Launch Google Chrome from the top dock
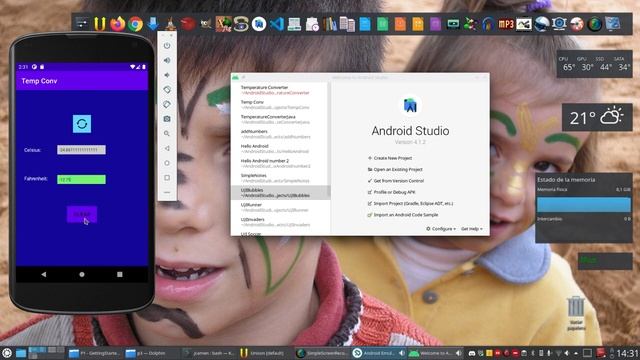Image resolution: width=640 pixels, height=360 pixels. pyautogui.click(x=136, y=24)
